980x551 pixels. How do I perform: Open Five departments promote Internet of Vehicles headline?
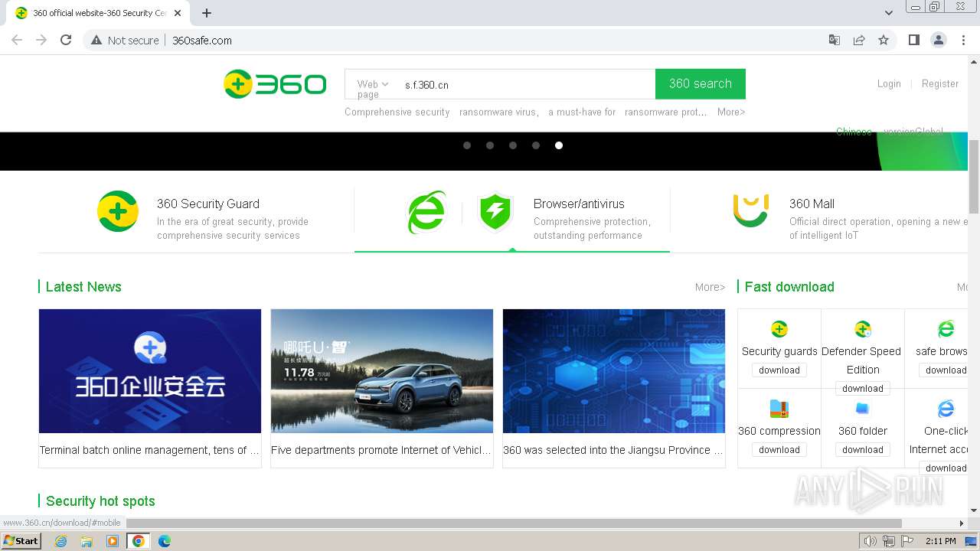point(382,450)
